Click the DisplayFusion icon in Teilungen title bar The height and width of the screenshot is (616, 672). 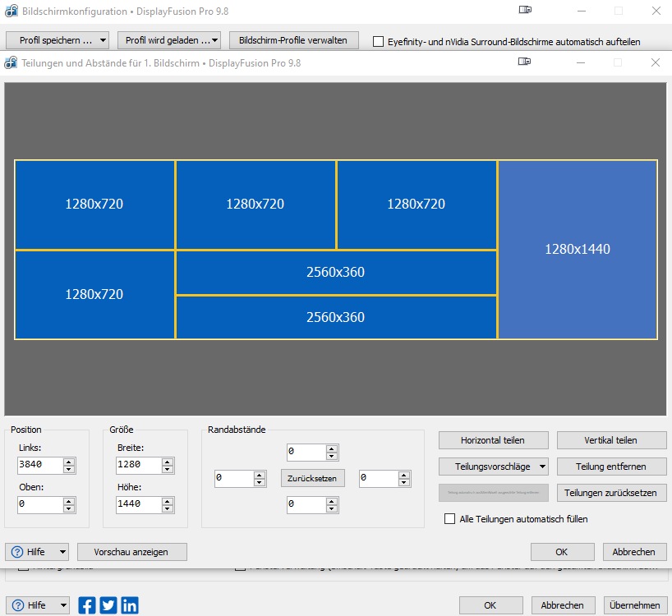(11, 63)
